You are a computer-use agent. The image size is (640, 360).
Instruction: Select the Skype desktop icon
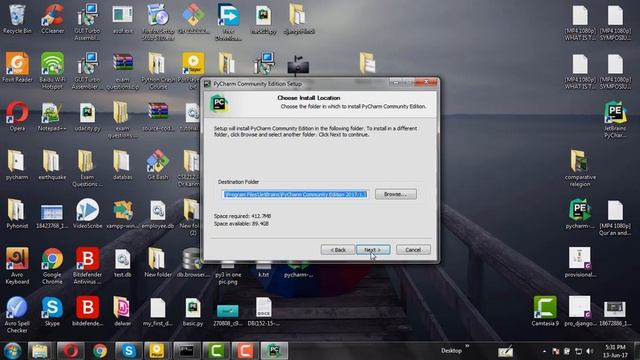(x=52, y=311)
